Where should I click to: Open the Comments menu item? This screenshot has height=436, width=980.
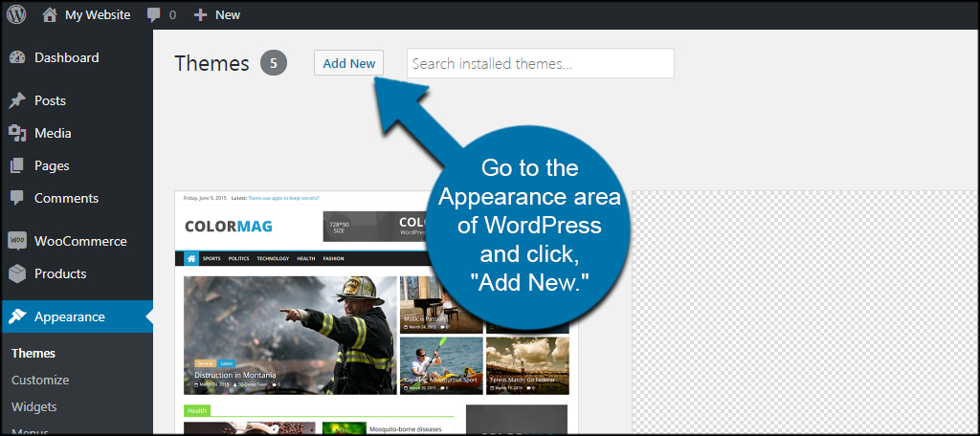pyautogui.click(x=66, y=198)
